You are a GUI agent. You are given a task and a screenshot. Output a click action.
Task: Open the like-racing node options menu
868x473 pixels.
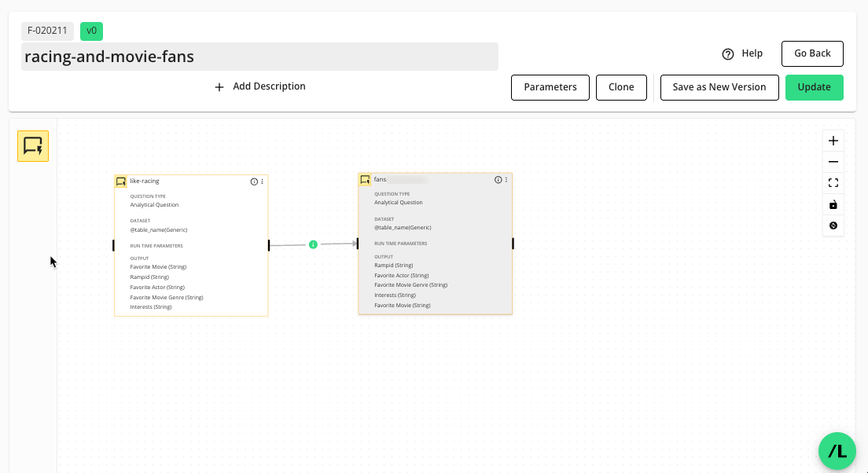[263, 181]
